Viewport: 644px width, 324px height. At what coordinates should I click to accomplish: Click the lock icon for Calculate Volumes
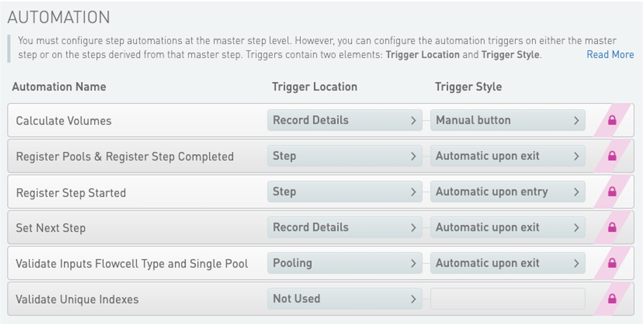[612, 120]
